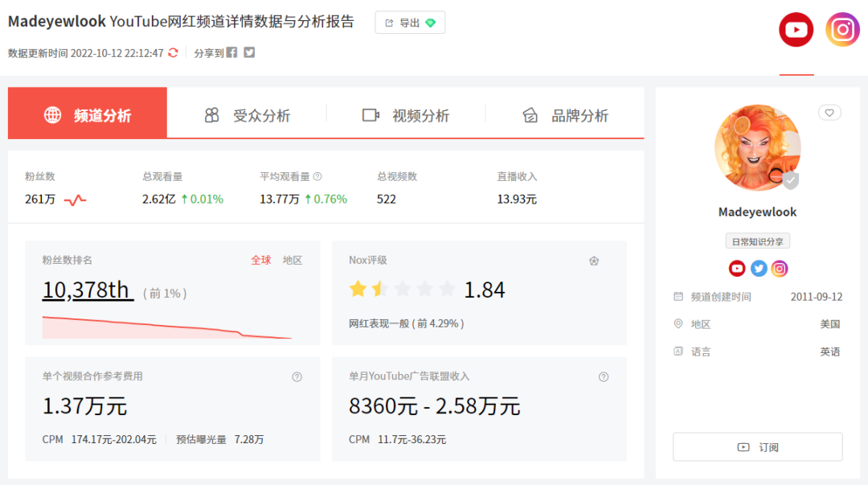Open the 10,378th ranking link

(x=88, y=290)
